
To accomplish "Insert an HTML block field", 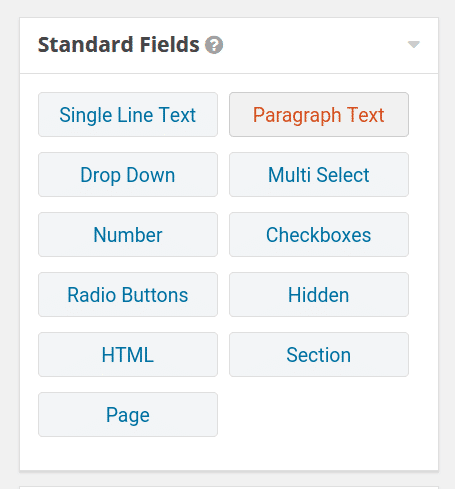I will [x=128, y=355].
